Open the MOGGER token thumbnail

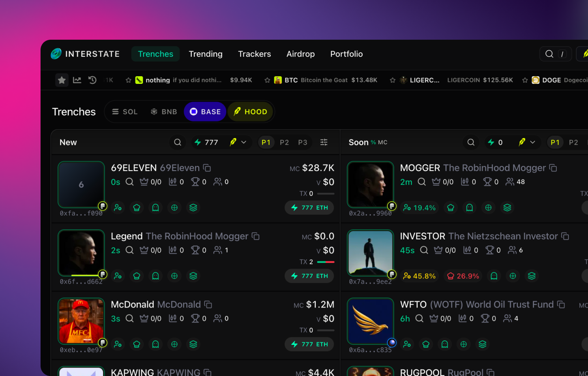tap(370, 185)
